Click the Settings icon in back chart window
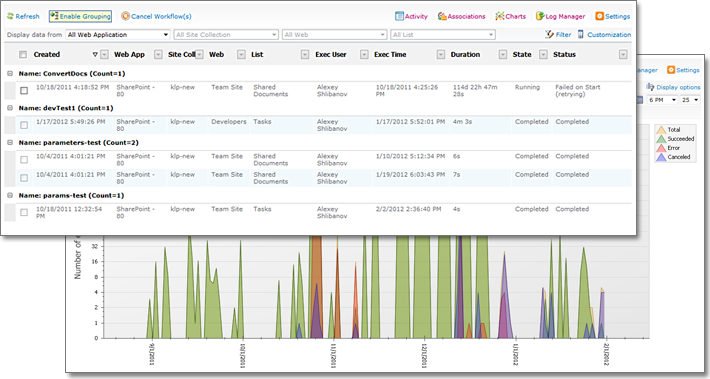710x379 pixels. 671,70
